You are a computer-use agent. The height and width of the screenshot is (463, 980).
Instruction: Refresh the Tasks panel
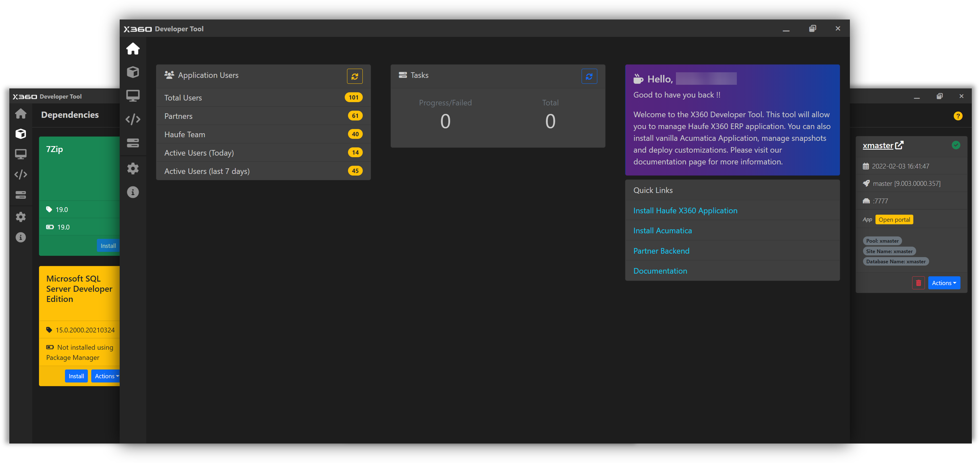click(x=589, y=76)
